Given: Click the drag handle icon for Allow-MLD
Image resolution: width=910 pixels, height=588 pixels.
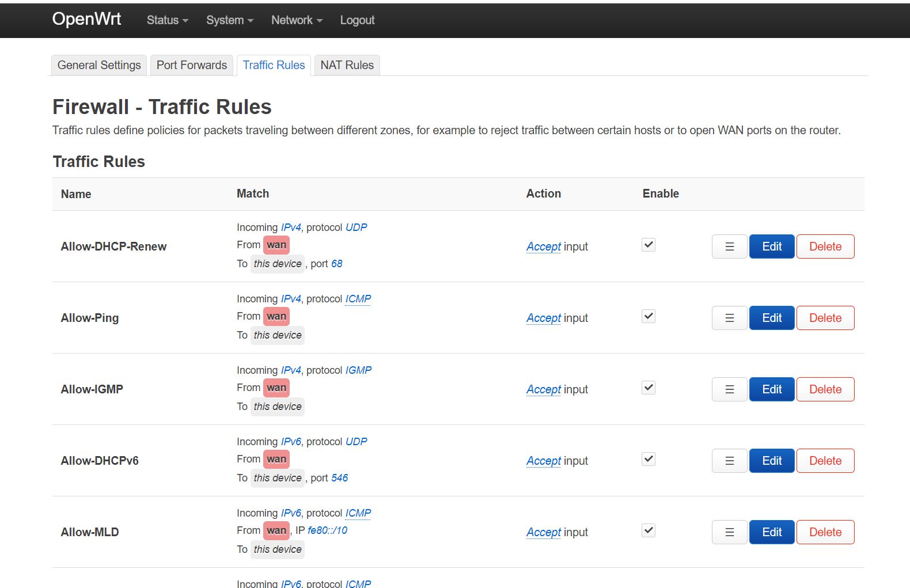Looking at the screenshot, I should point(729,532).
